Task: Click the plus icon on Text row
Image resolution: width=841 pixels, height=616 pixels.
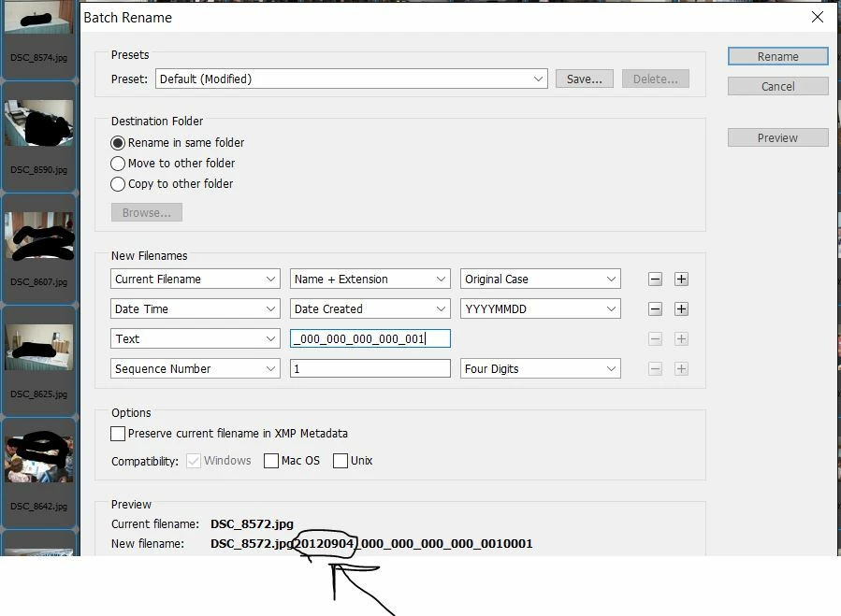Action: (681, 338)
